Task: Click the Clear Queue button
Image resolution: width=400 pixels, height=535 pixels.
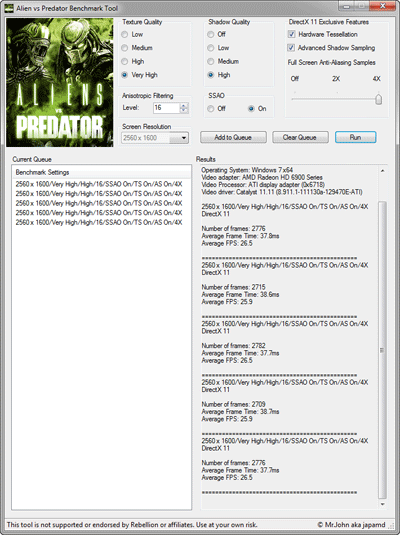Action: pyautogui.click(x=300, y=138)
